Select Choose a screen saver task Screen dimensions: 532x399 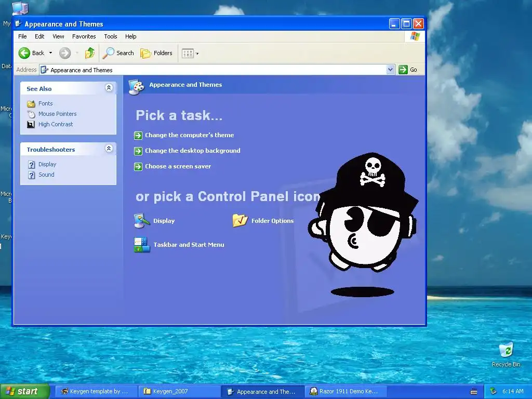pos(178,166)
